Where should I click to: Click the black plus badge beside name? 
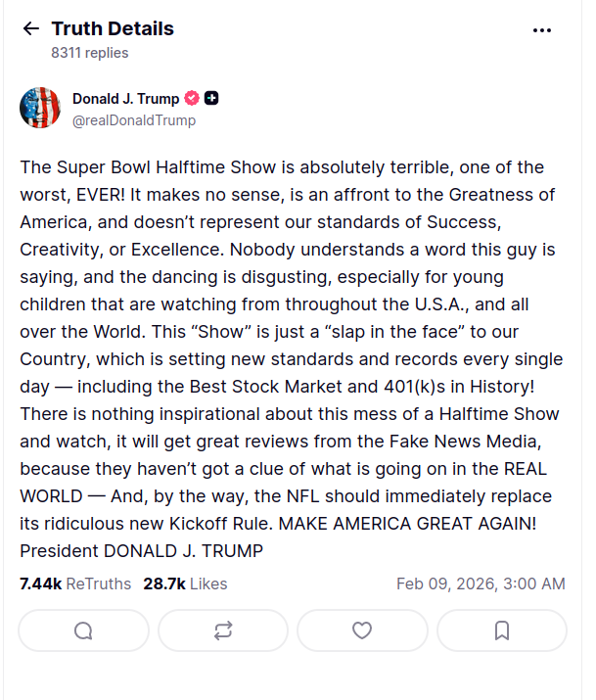[211, 98]
